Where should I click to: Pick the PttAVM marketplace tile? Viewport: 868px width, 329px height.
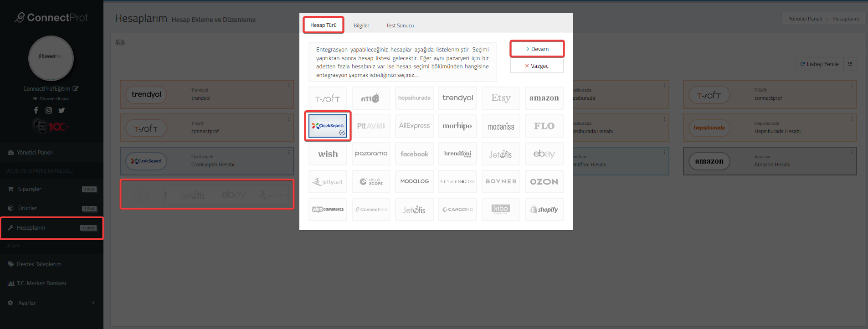click(371, 126)
